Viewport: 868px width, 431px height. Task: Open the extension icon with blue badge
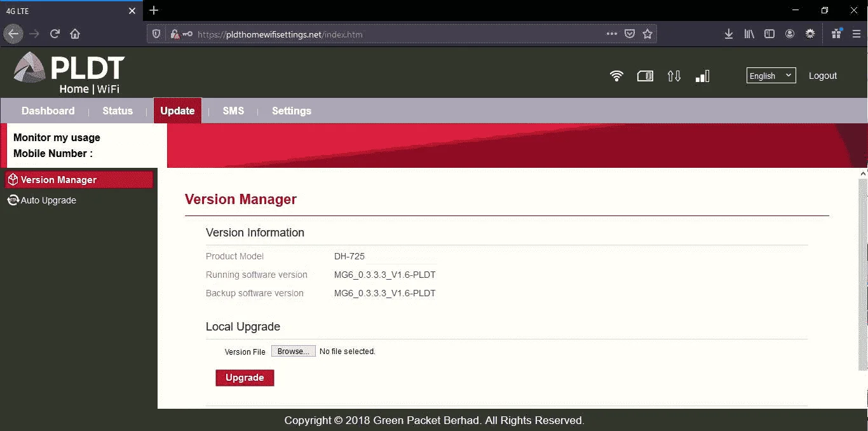(836, 34)
